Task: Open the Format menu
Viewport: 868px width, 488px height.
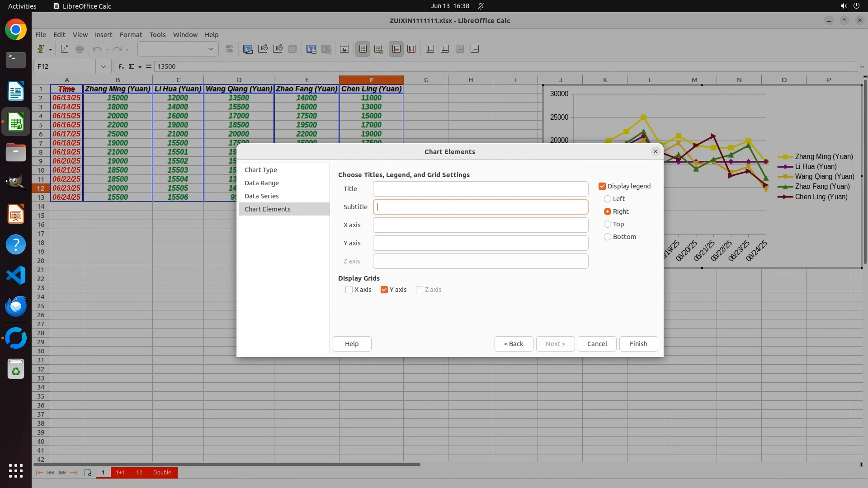Action: [131, 35]
